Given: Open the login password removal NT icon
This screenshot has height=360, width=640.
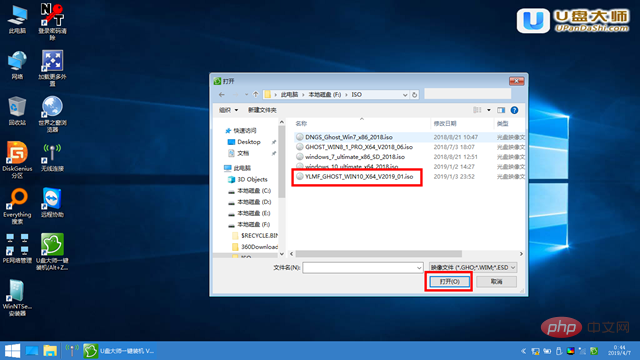Looking at the screenshot, I should coord(52,22).
